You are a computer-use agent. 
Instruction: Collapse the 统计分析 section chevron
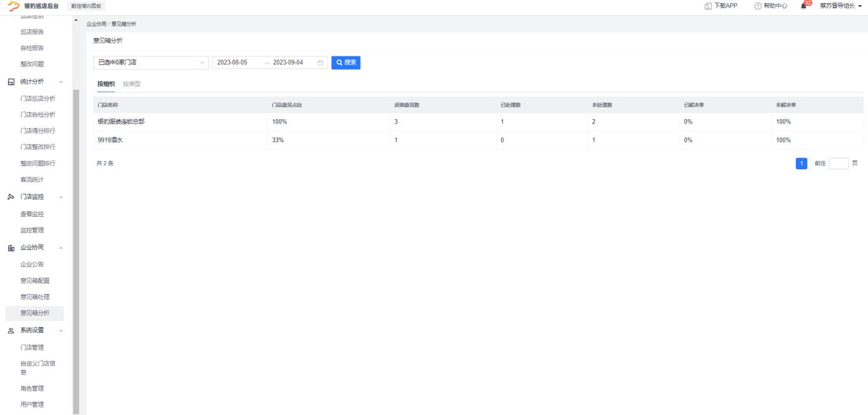click(x=61, y=81)
